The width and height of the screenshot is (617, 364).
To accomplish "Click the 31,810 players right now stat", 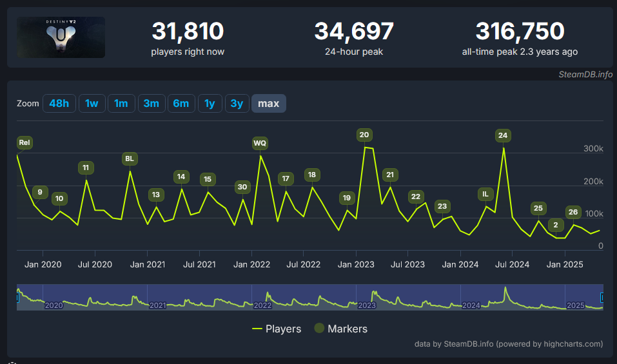I will pos(188,38).
